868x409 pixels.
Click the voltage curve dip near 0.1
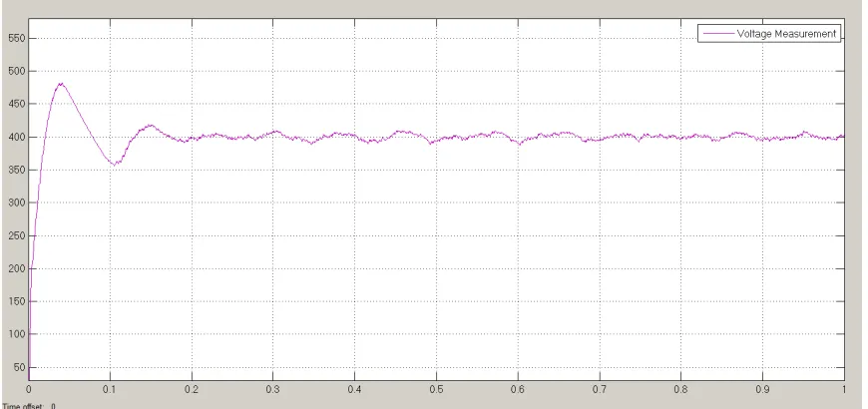click(x=114, y=164)
